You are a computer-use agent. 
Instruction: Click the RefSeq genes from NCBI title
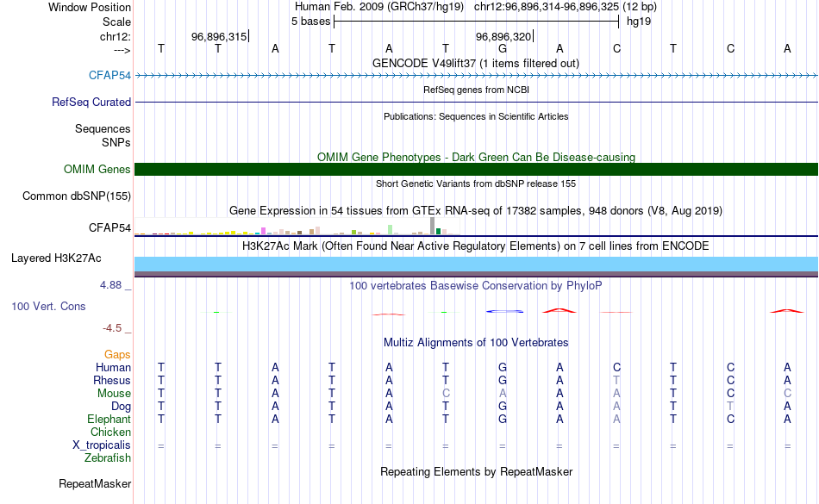[477, 90]
